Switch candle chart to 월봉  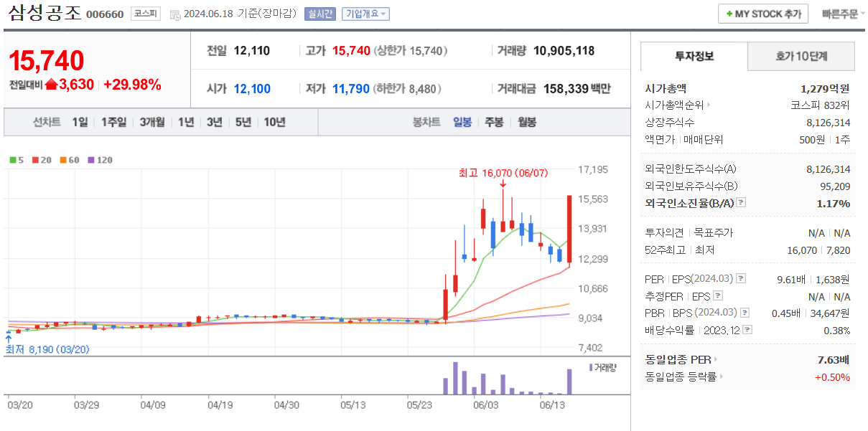(x=527, y=122)
